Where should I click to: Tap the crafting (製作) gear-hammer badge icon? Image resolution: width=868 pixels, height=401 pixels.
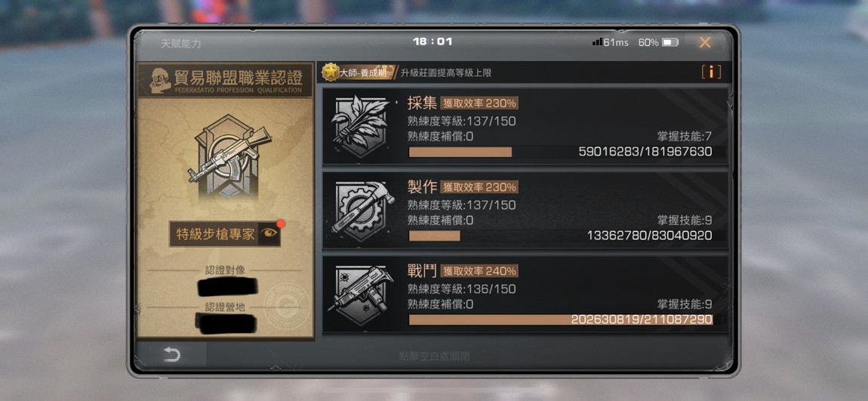click(x=362, y=211)
